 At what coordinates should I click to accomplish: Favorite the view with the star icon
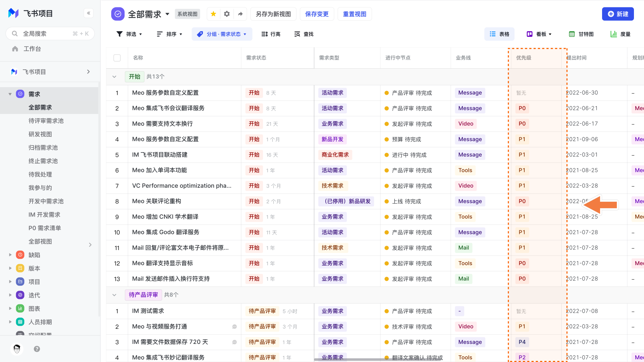[213, 14]
